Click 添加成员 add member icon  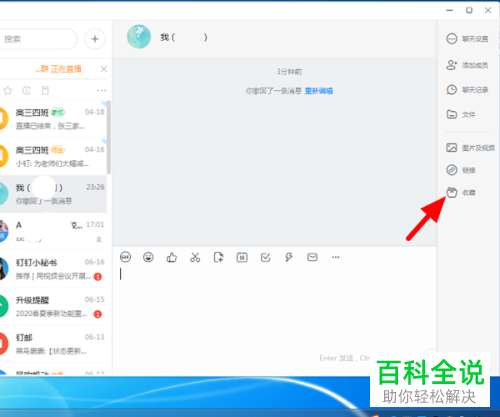click(x=451, y=65)
